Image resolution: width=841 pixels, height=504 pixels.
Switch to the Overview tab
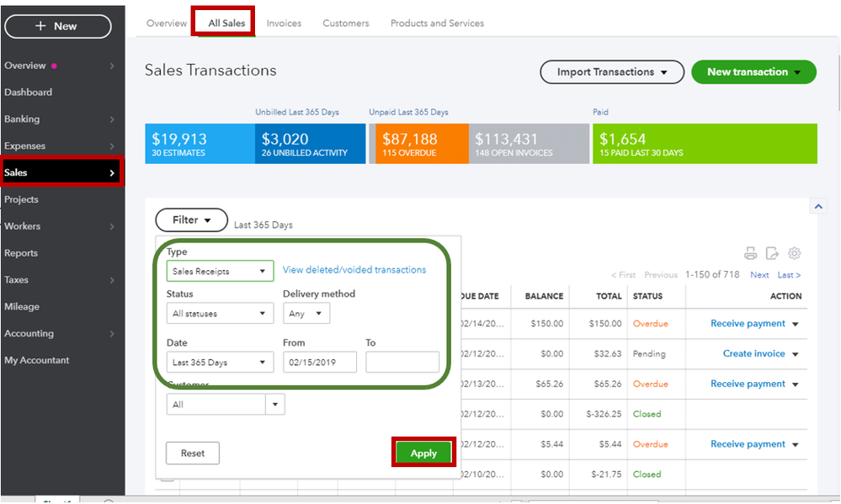pyautogui.click(x=167, y=23)
